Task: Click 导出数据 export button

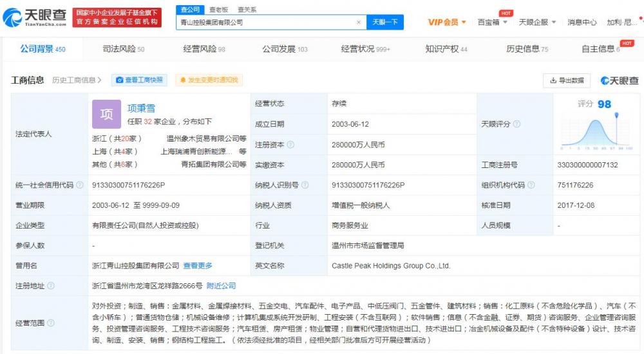Action: [x=566, y=80]
